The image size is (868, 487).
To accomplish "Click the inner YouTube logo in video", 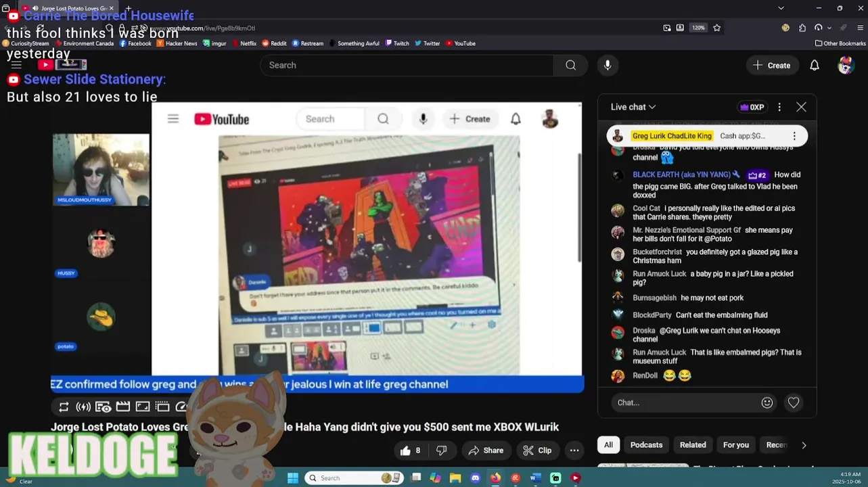I will tap(222, 119).
